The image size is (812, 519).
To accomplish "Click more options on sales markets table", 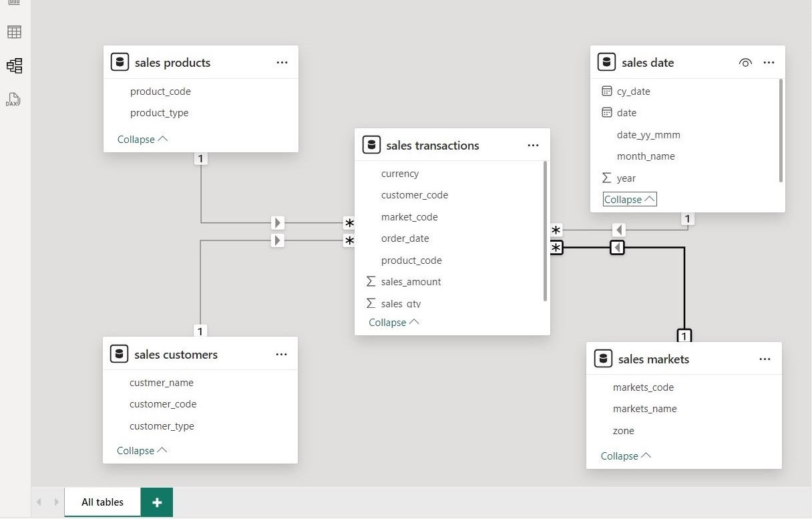I will (765, 359).
